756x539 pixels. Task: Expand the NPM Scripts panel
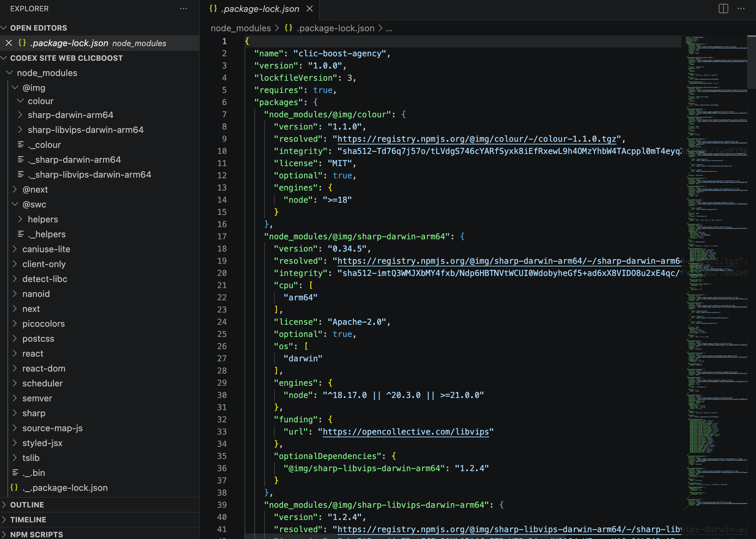point(4,534)
